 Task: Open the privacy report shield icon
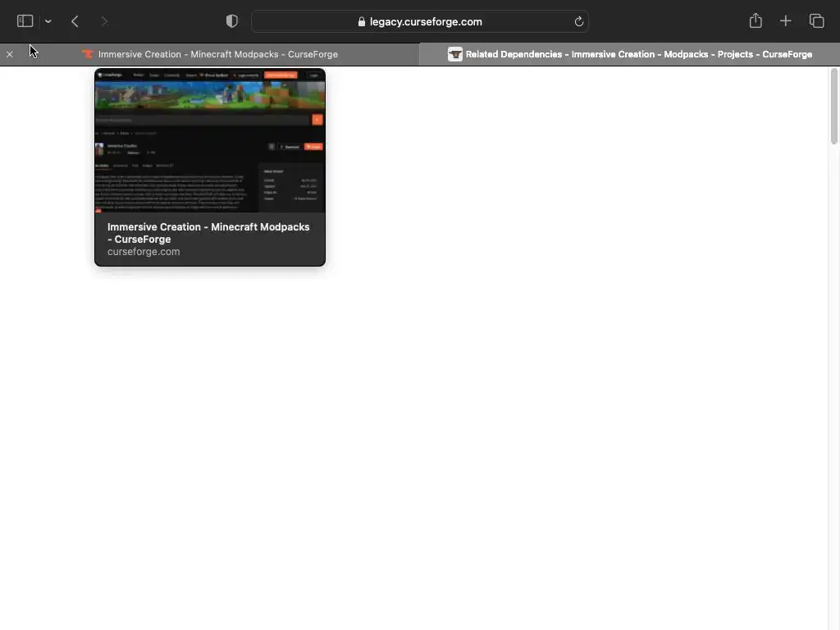pos(231,21)
